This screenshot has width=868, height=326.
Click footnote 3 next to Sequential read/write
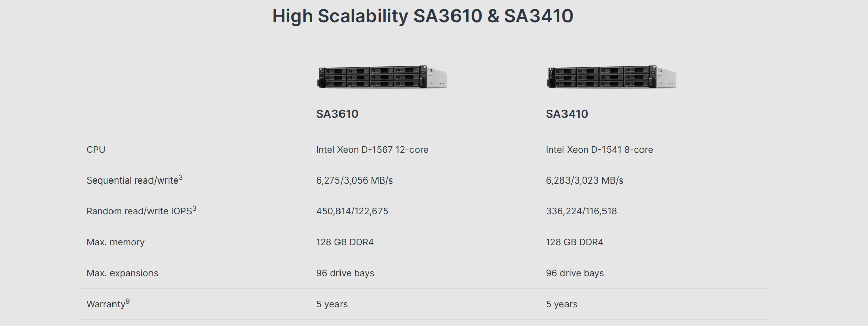tap(181, 177)
